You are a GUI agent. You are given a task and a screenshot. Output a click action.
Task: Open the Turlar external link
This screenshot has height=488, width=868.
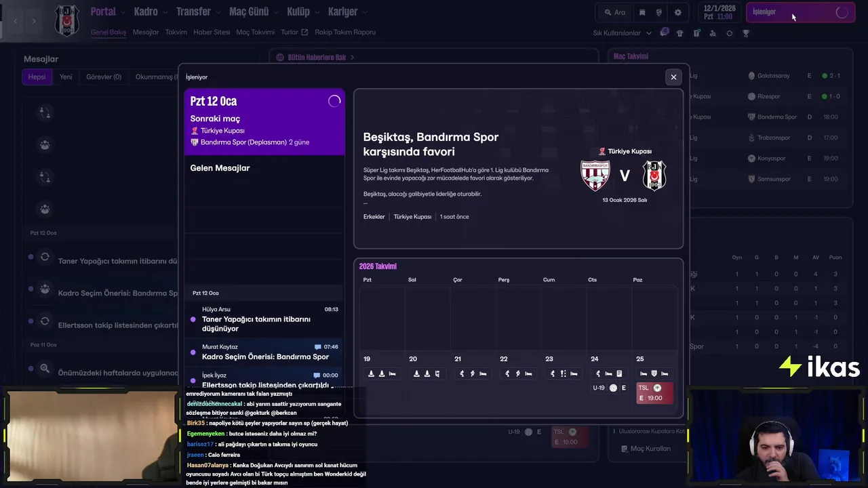(x=294, y=32)
